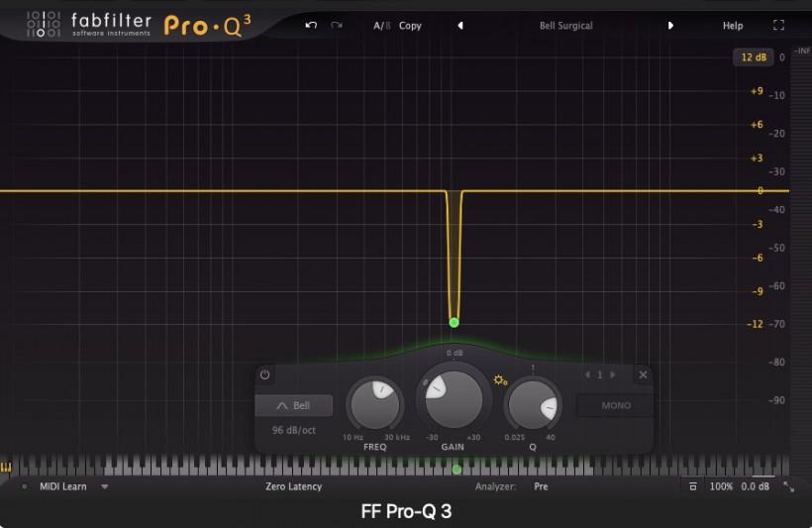Go to next preset with right arrow
The height and width of the screenshot is (528, 812).
[670, 26]
